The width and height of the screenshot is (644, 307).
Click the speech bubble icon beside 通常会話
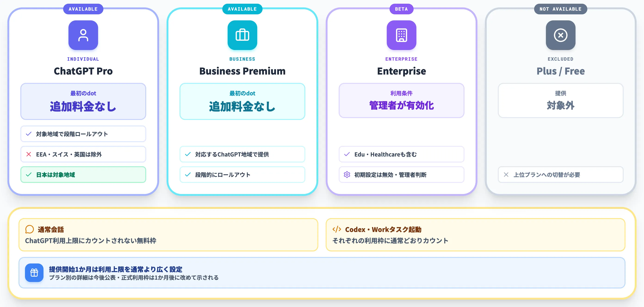click(30, 229)
